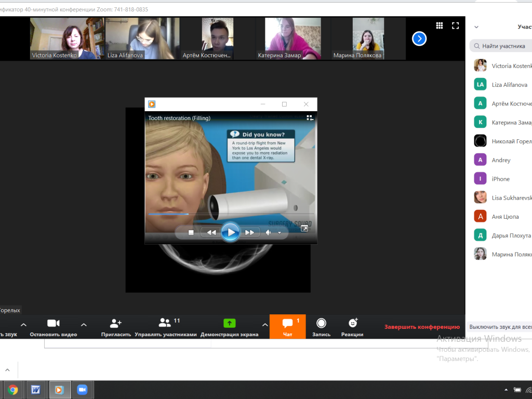This screenshot has height=399, width=532.
Task: Open Марина Полякова video thumbnail
Action: pos(368,38)
